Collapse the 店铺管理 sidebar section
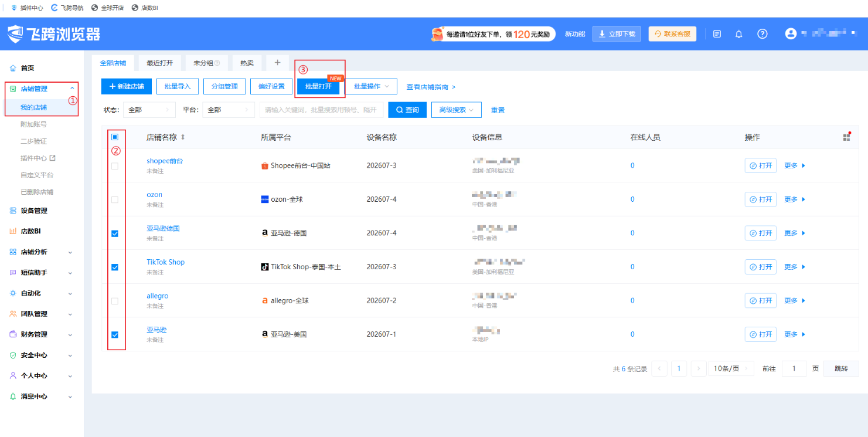Screen dimensions: 868x437 (x=72, y=89)
